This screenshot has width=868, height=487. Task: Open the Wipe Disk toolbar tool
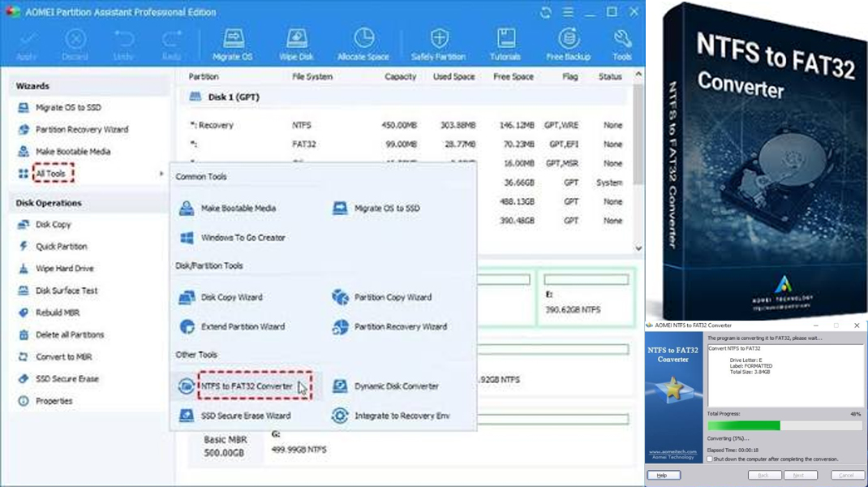pos(296,45)
